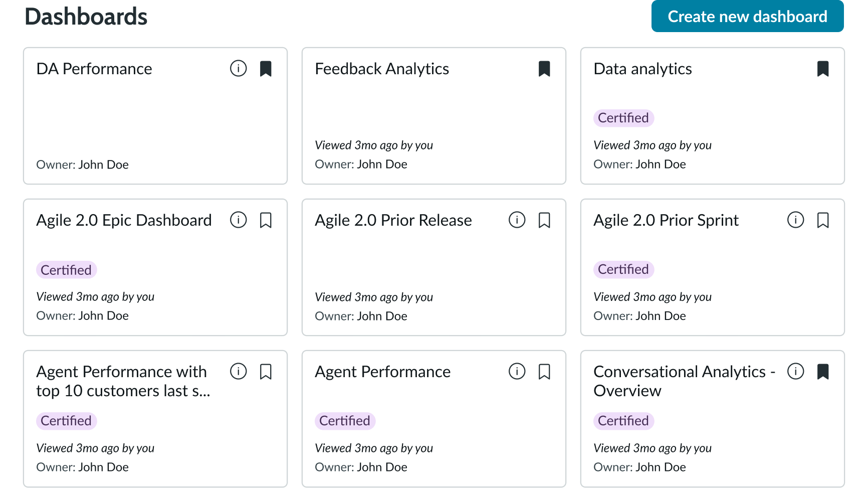Screen dimensions: 868x488
Task: Click the info icon on Agent Performance card
Action: point(517,372)
